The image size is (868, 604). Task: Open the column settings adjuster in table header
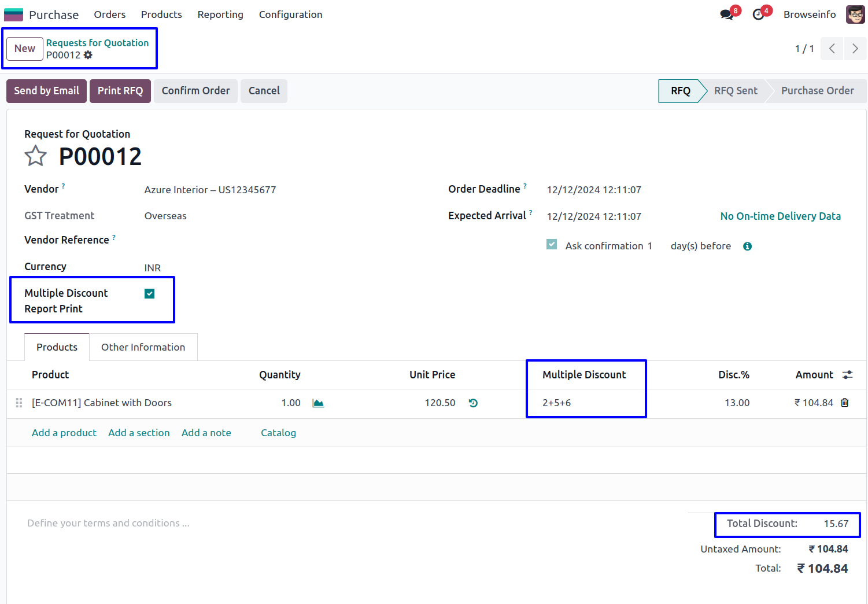(848, 375)
